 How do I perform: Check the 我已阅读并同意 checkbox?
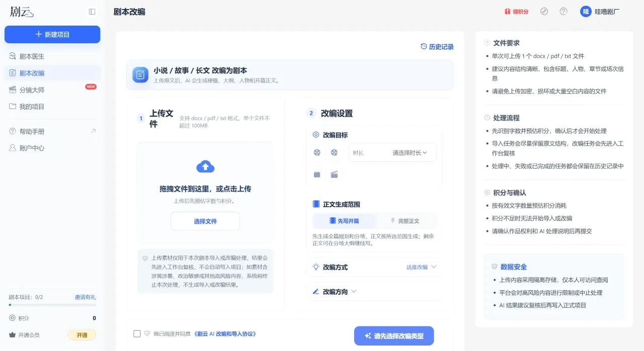point(137,333)
